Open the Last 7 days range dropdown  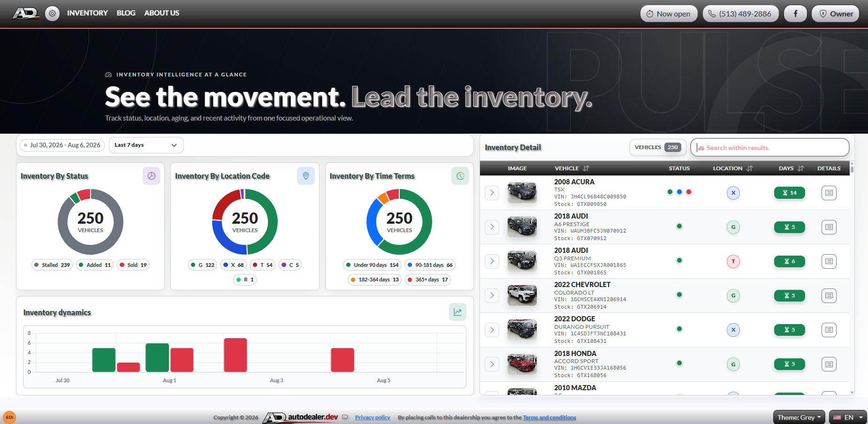146,145
